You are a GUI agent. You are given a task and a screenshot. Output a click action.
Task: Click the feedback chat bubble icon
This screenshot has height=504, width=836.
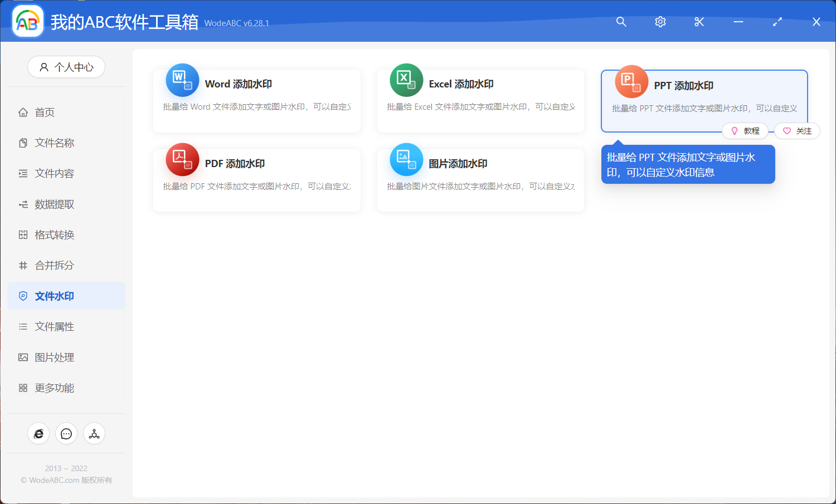(66, 433)
